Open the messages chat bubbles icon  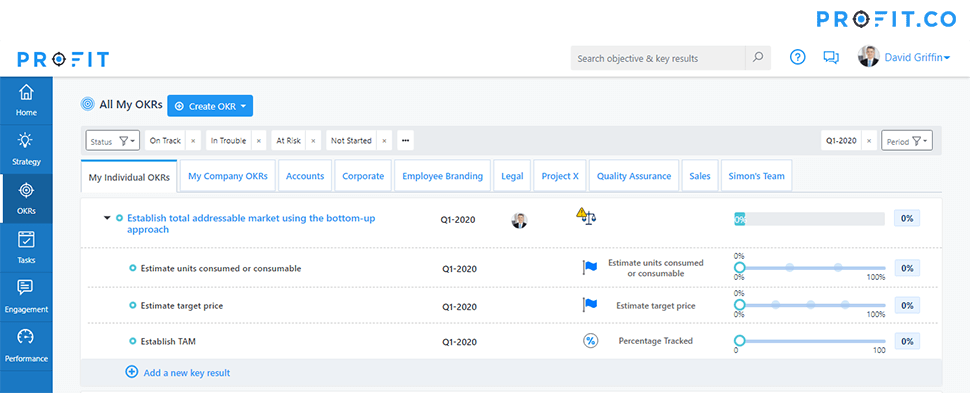[x=831, y=58]
